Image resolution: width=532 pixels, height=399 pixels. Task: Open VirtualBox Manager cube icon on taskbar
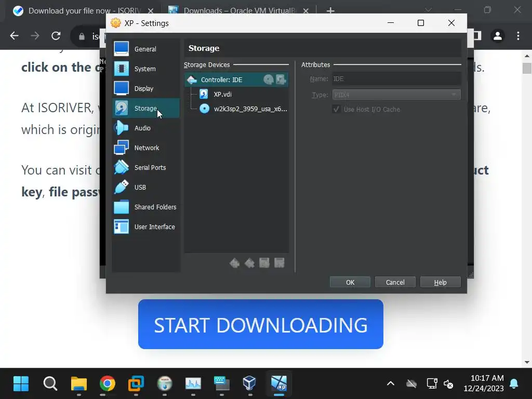coord(249,384)
